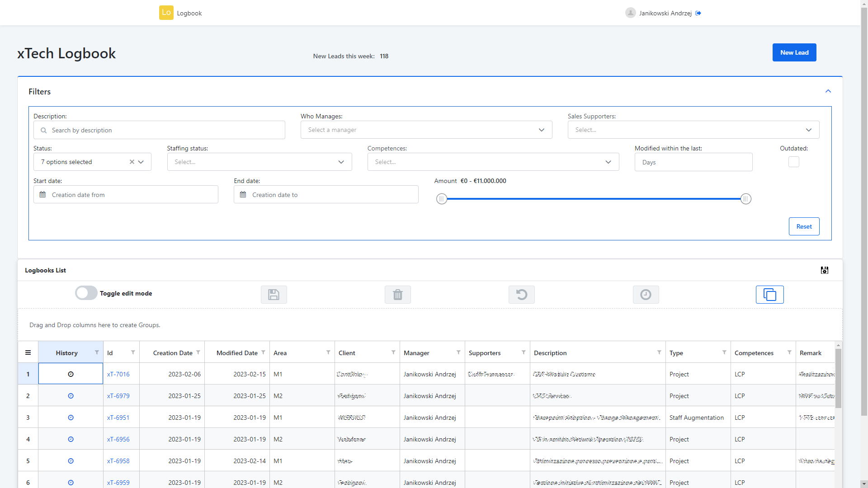
Task: Click the trash delete toolbar icon
Action: coord(397,295)
